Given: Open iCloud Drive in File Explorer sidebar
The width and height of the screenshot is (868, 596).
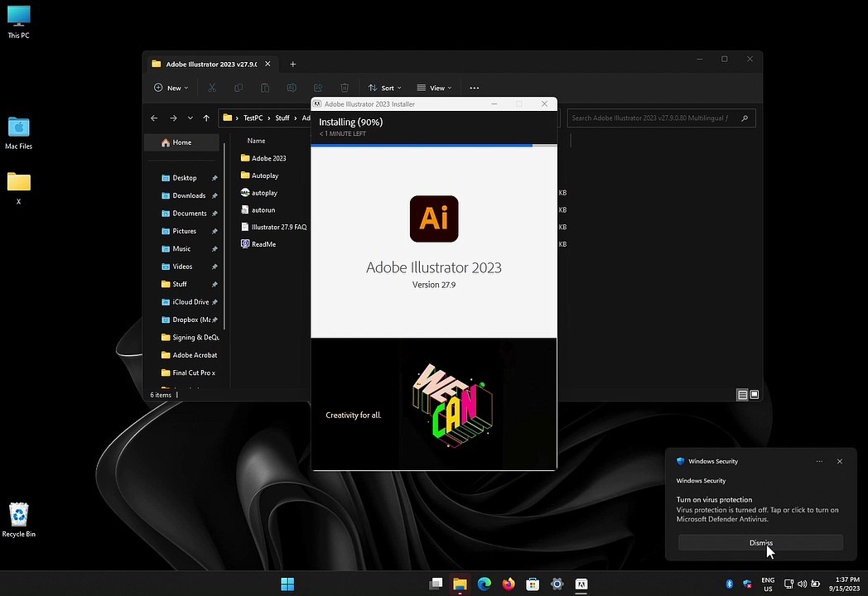Looking at the screenshot, I should [190, 301].
